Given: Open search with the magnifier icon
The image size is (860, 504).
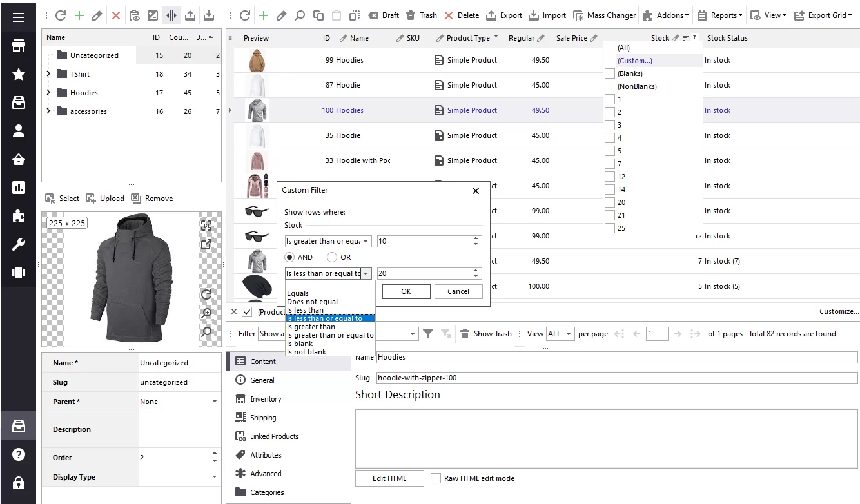Looking at the screenshot, I should pos(299,14).
